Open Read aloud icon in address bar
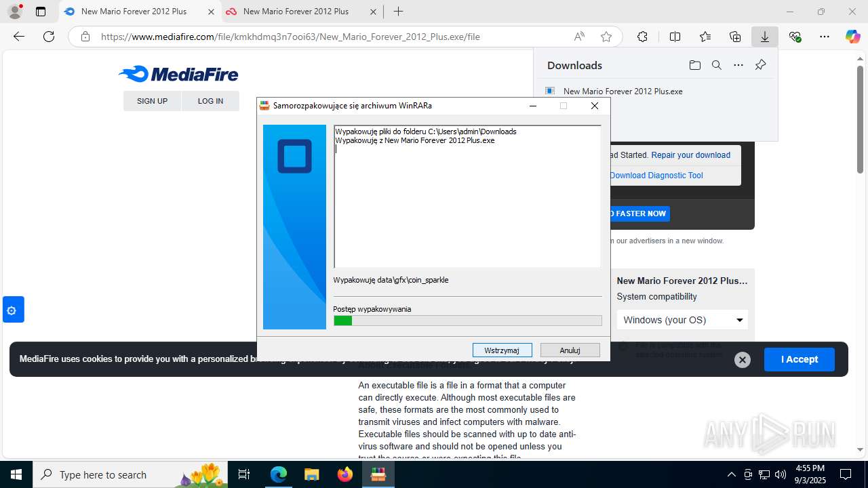The image size is (868, 488). (579, 37)
